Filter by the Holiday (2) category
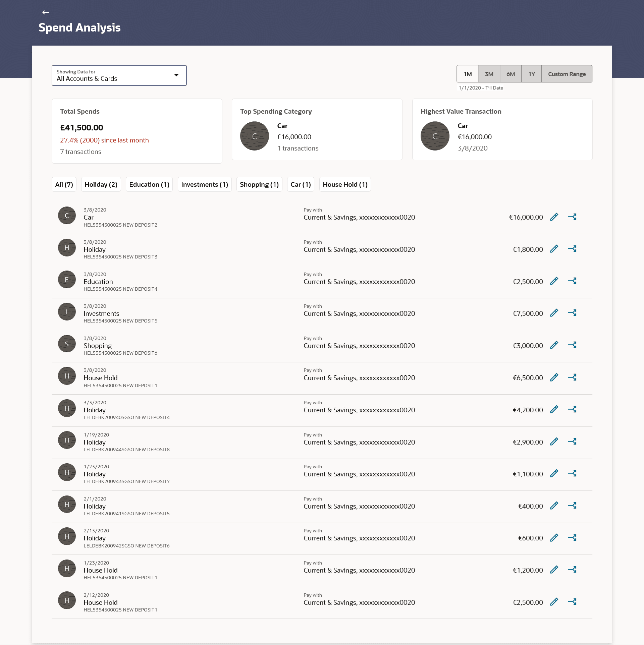 click(101, 185)
